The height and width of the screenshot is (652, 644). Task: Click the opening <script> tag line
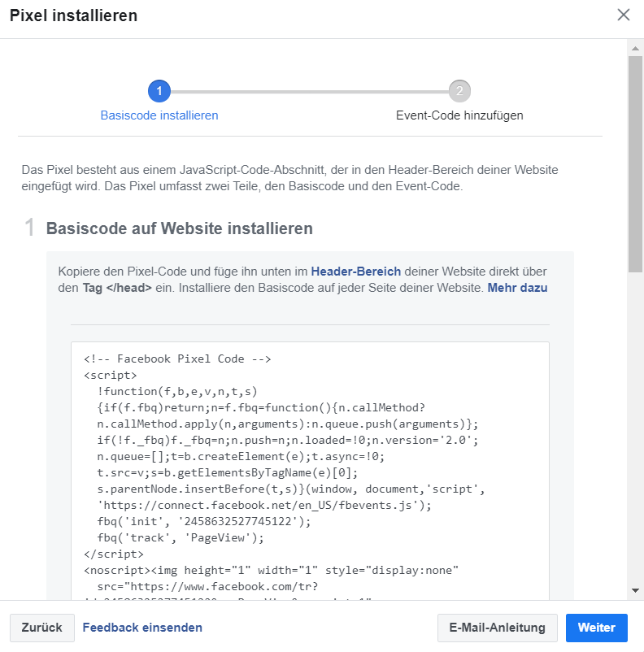coord(111,375)
